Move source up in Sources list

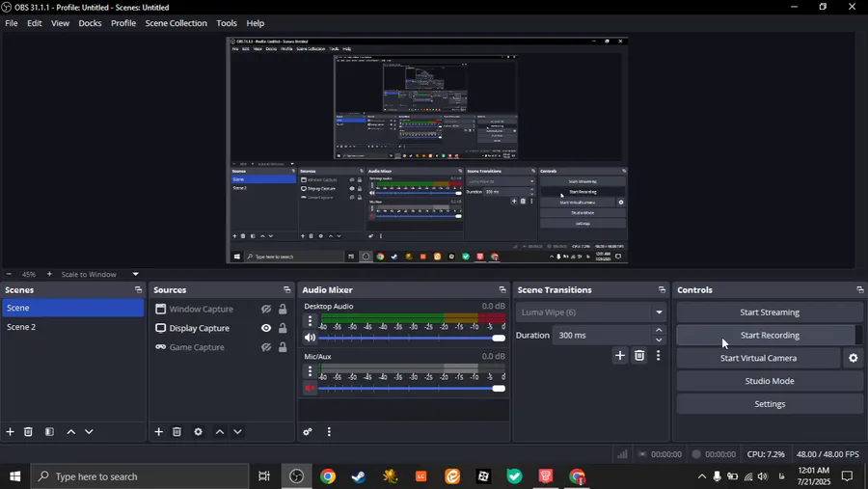220,431
